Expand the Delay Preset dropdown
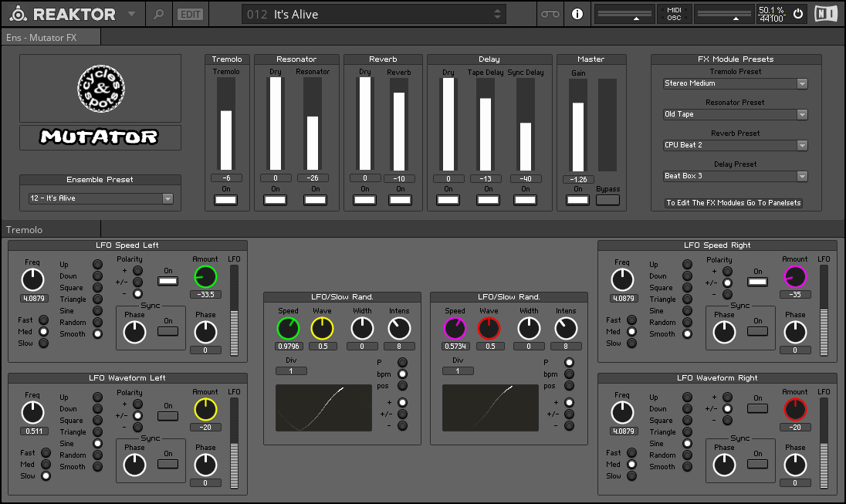 point(735,176)
